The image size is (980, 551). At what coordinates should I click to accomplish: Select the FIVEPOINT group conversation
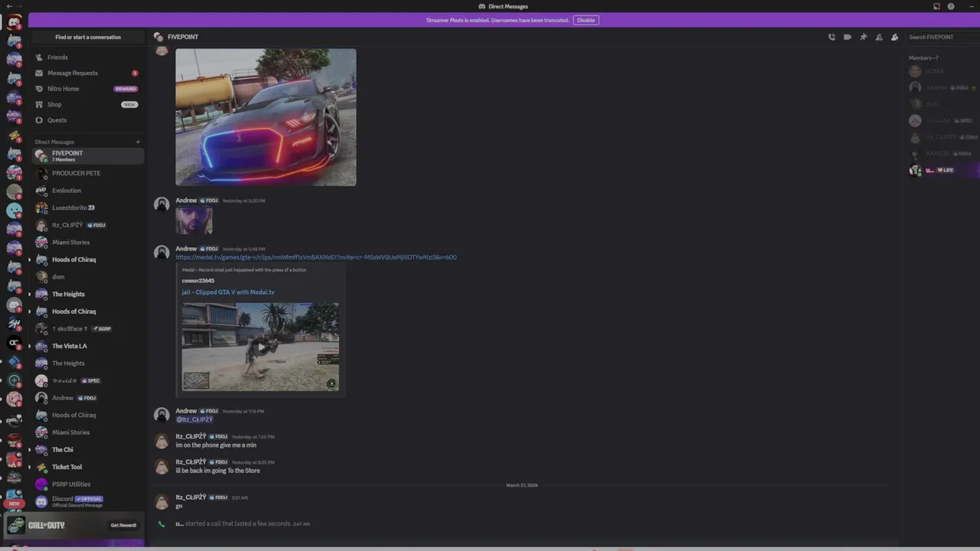pyautogui.click(x=87, y=156)
